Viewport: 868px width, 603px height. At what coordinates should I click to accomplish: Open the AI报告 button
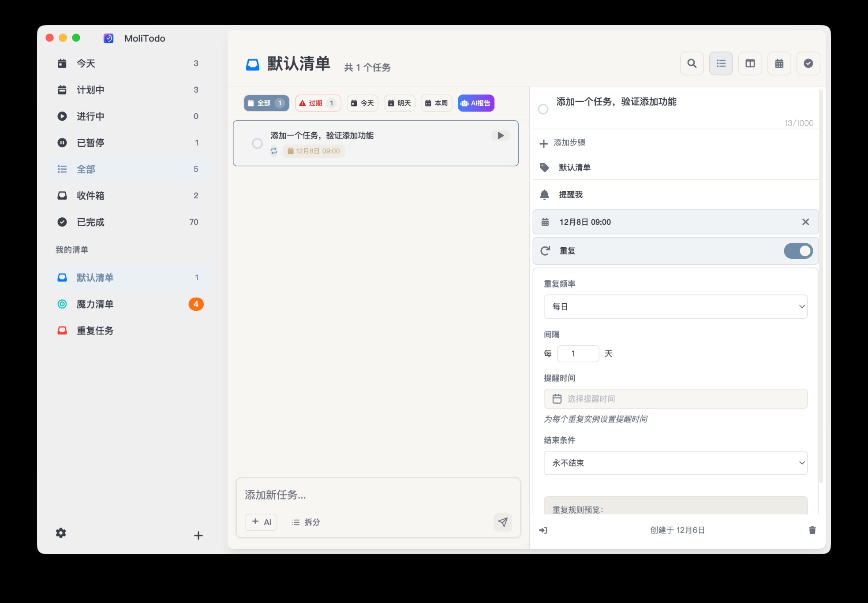[476, 103]
